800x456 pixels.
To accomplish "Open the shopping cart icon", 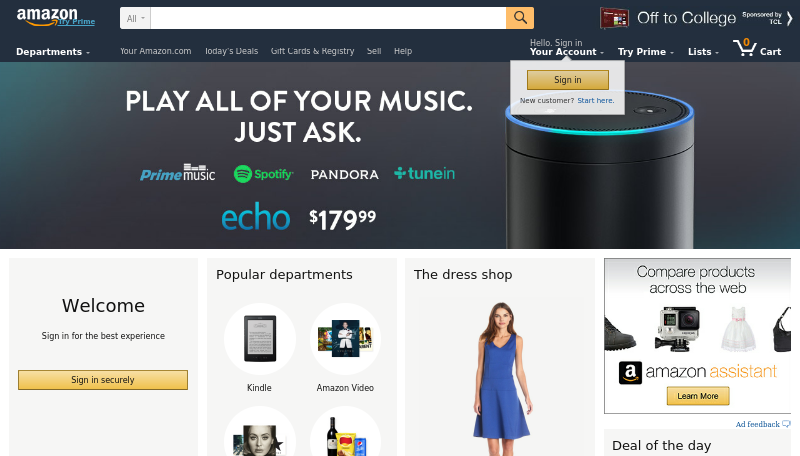I will [x=745, y=48].
